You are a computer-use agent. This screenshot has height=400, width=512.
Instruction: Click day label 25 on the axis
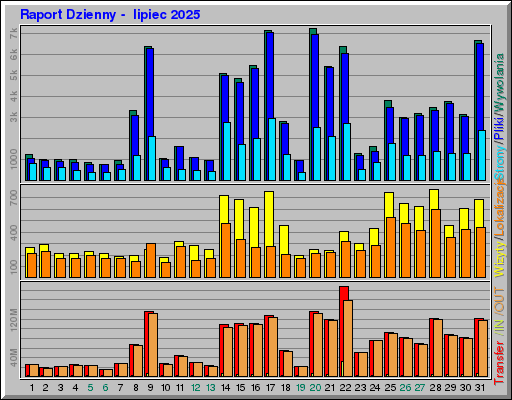[x=390, y=388]
